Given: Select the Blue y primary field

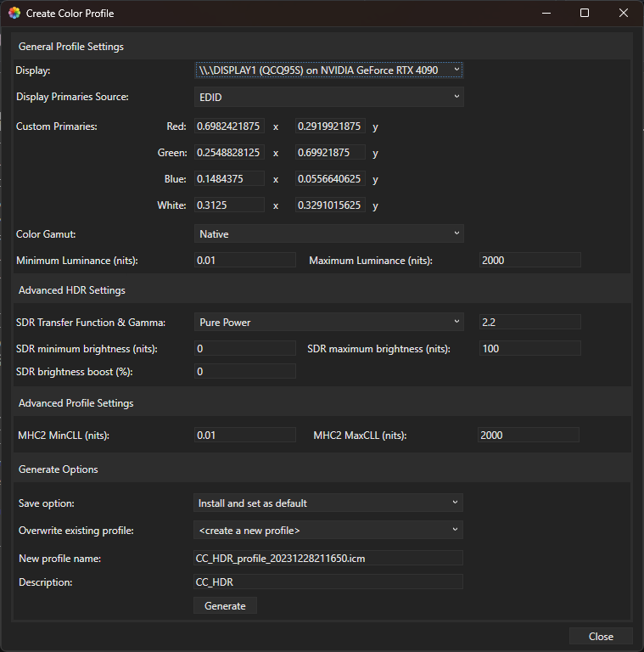Looking at the screenshot, I should point(330,179).
